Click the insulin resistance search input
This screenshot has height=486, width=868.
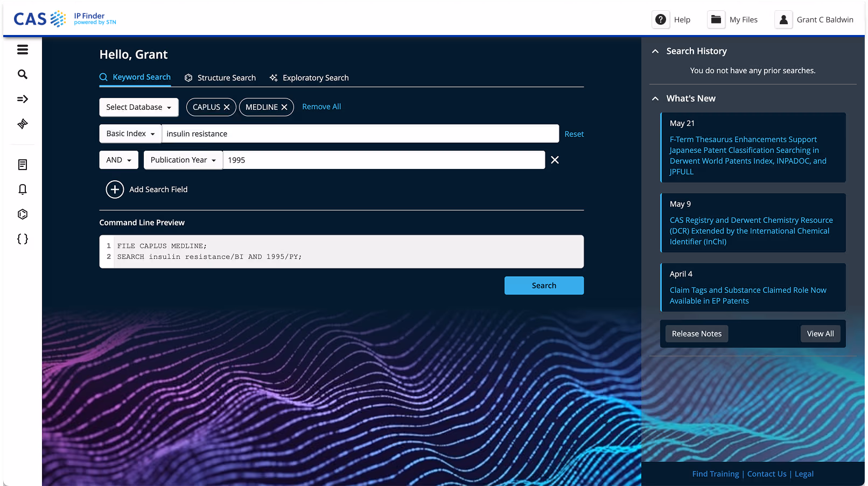[x=361, y=133]
